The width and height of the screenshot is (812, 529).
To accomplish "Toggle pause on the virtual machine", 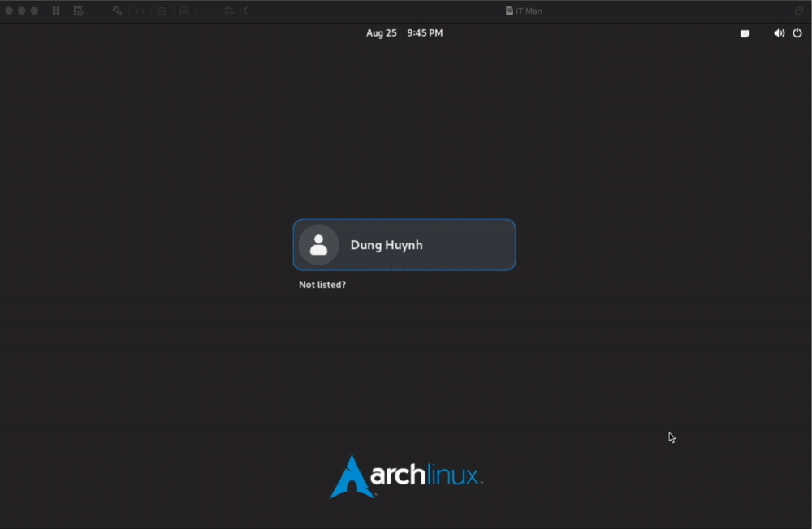I will [x=56, y=11].
